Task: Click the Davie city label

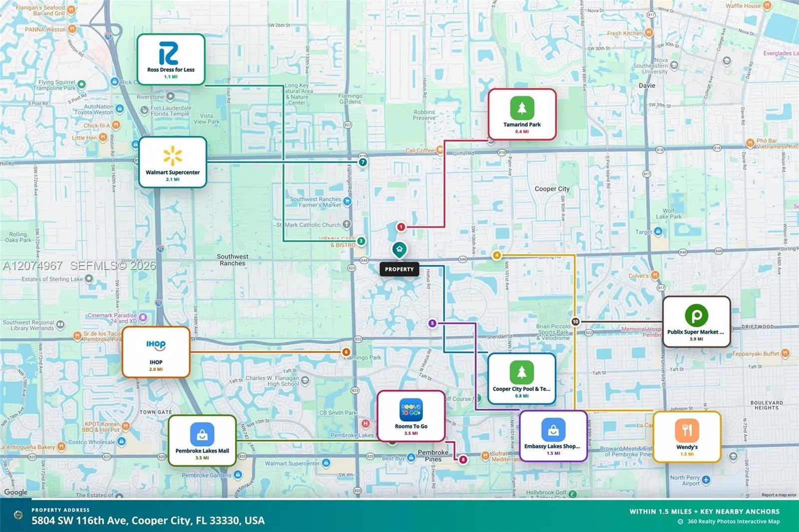Action: [x=647, y=85]
